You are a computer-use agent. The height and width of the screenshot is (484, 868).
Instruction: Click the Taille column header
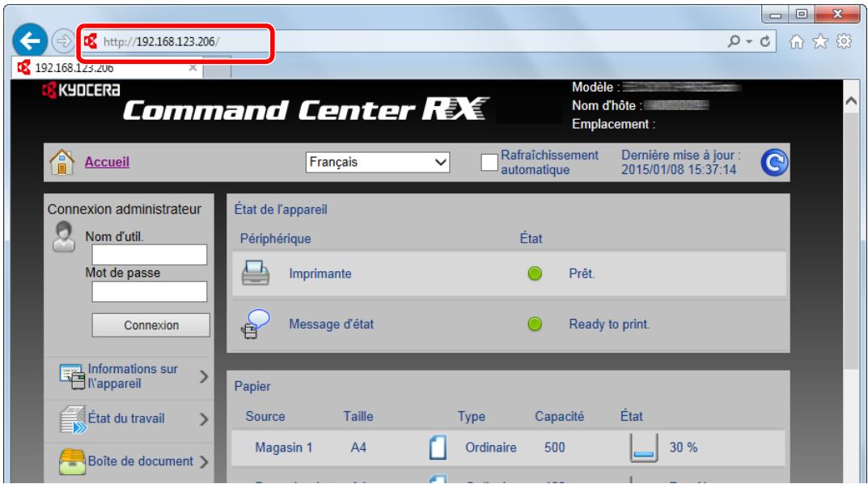coord(358,417)
